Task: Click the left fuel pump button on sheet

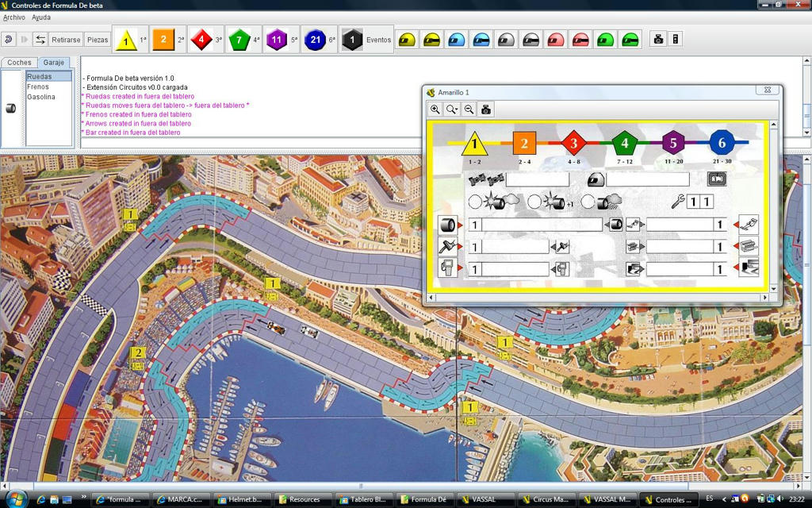Action: [447, 268]
